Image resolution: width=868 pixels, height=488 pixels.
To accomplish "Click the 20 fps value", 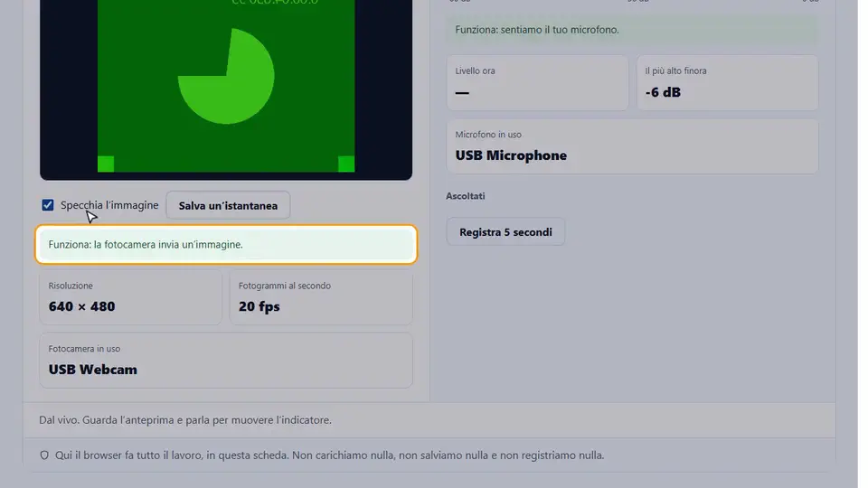I will point(259,306).
